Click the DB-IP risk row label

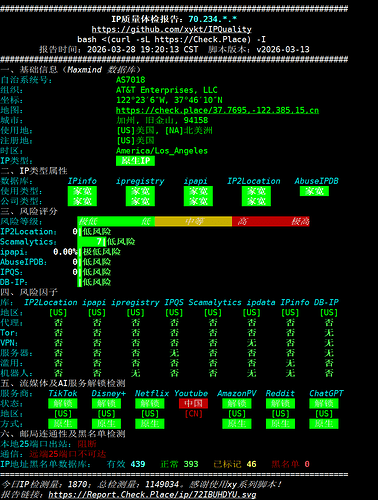tap(14, 282)
